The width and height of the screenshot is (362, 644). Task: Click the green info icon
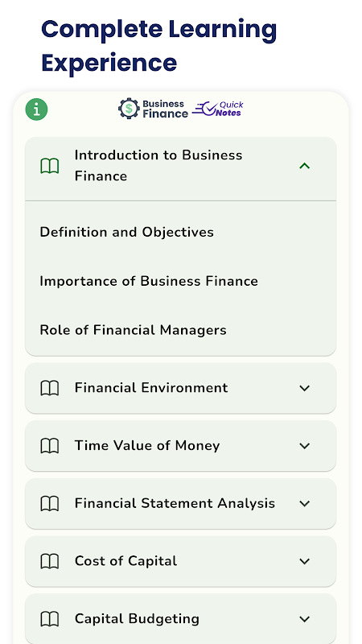point(36,109)
